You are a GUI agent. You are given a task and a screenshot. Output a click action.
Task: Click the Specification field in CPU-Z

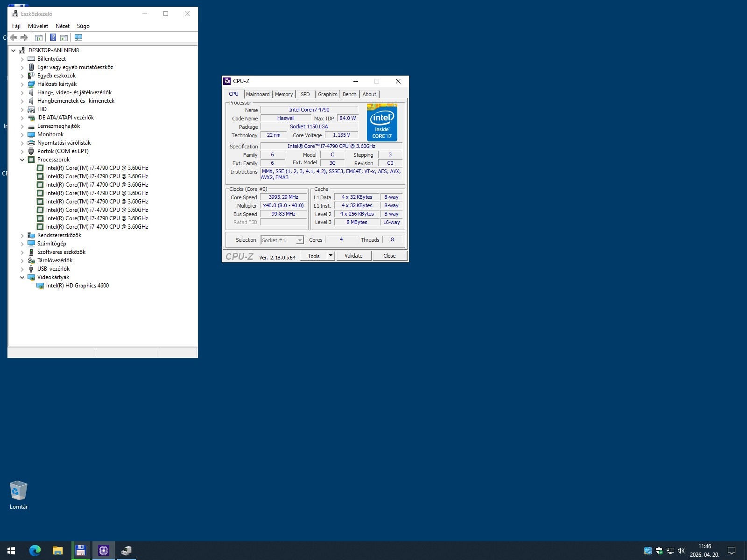point(331,147)
